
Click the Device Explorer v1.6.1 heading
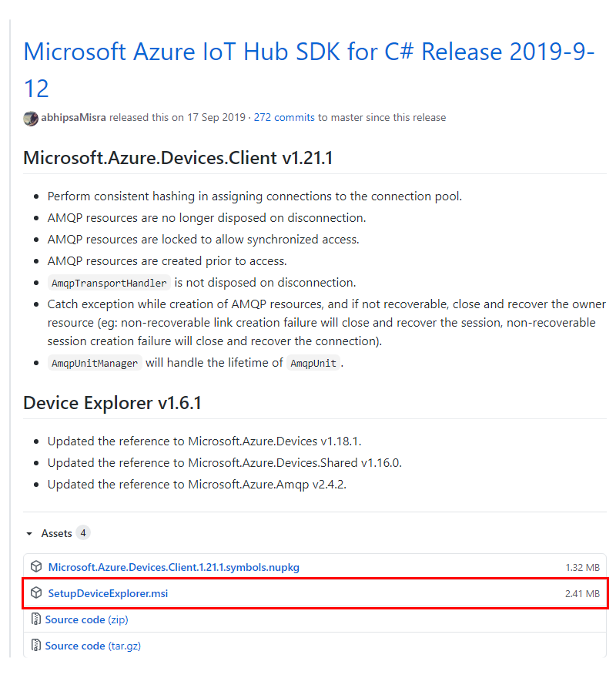112,403
